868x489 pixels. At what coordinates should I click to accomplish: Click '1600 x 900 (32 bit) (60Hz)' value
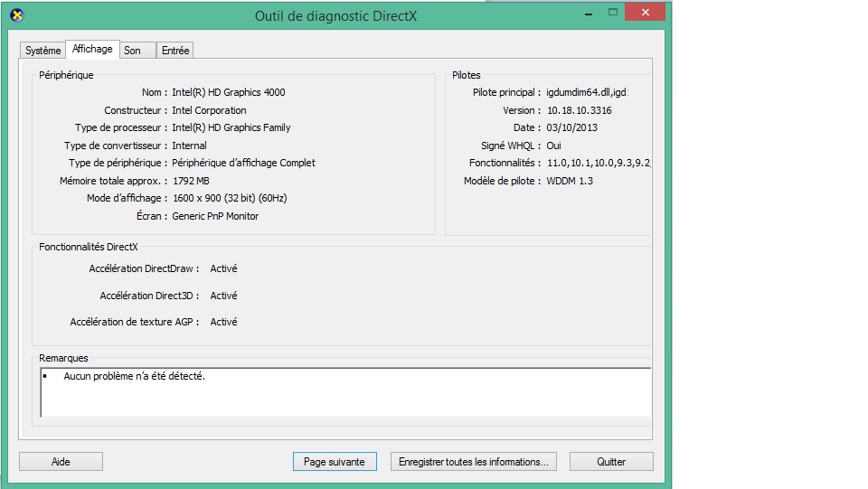(230, 198)
